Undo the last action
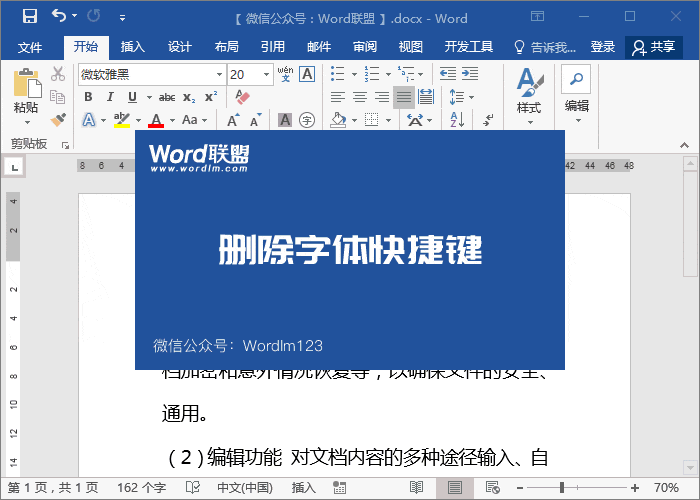This screenshot has height=500, width=700. click(58, 16)
